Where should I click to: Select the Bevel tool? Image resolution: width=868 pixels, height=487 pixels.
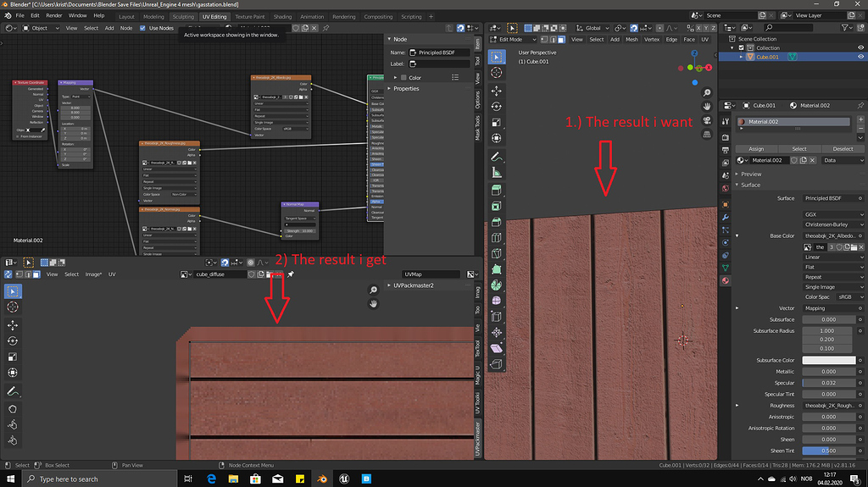tap(497, 222)
